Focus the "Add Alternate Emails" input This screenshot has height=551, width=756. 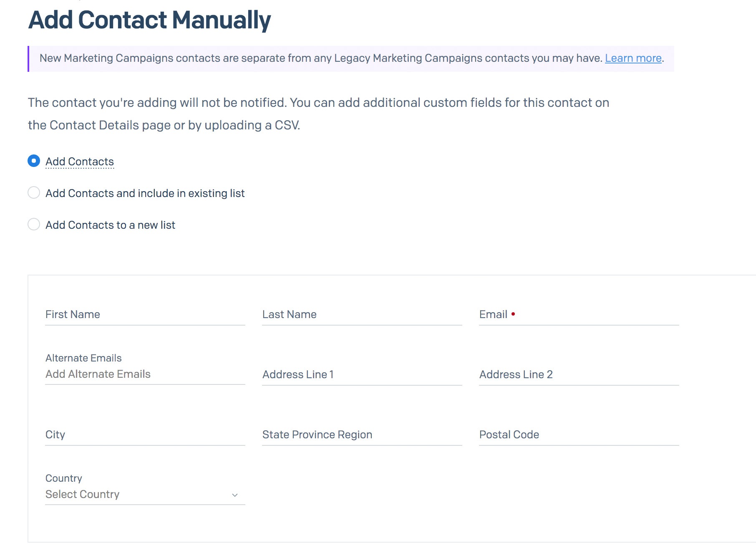pos(145,374)
